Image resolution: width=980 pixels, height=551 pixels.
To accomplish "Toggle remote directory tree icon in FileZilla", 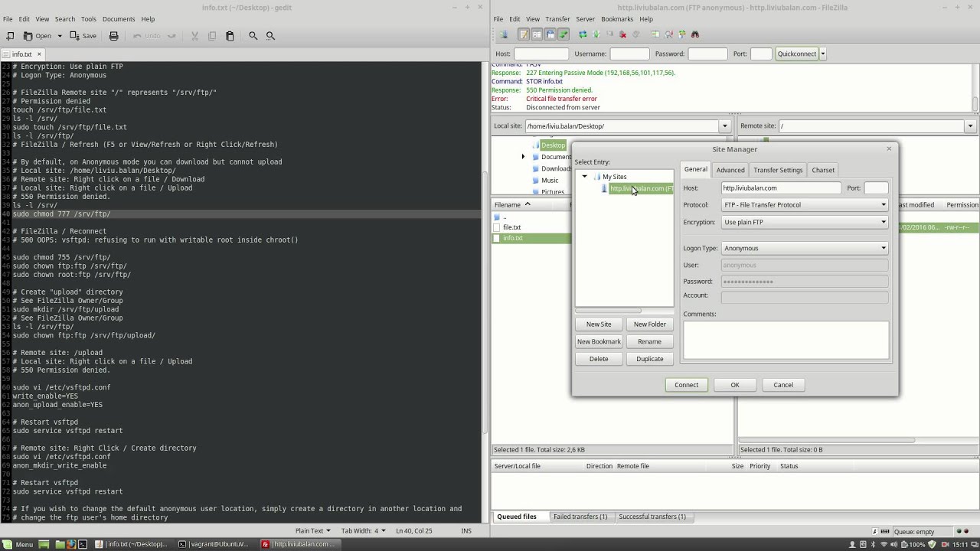I will [550, 34].
